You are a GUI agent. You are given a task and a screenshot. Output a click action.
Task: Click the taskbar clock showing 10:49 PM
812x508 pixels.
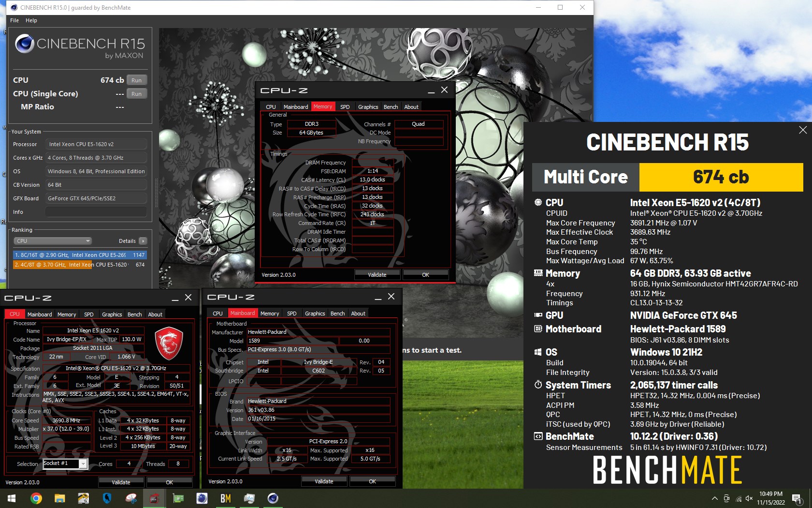point(771,498)
